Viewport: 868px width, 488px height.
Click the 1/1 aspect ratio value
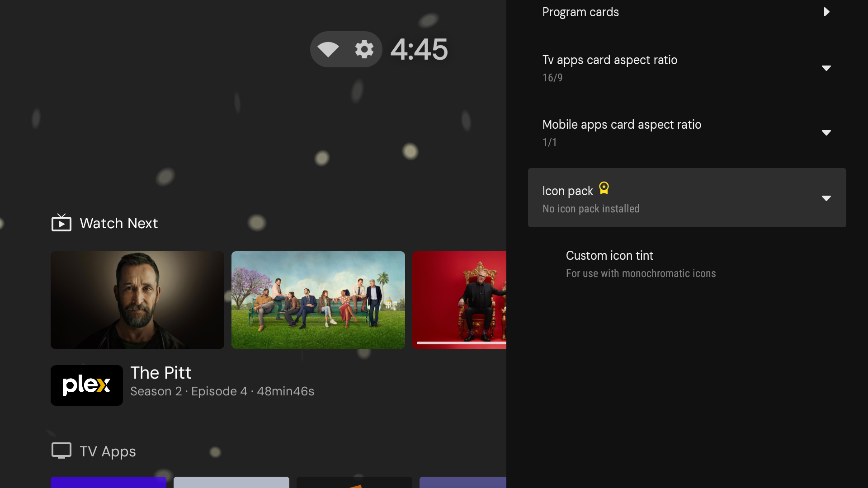point(550,142)
